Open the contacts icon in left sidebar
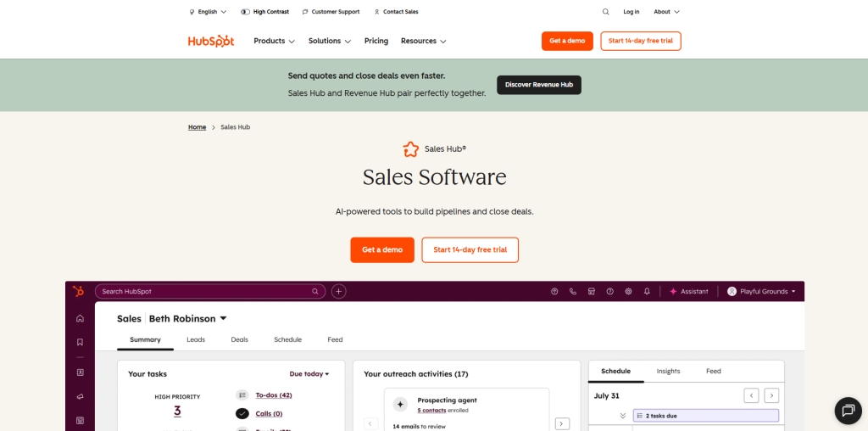 tap(80, 372)
